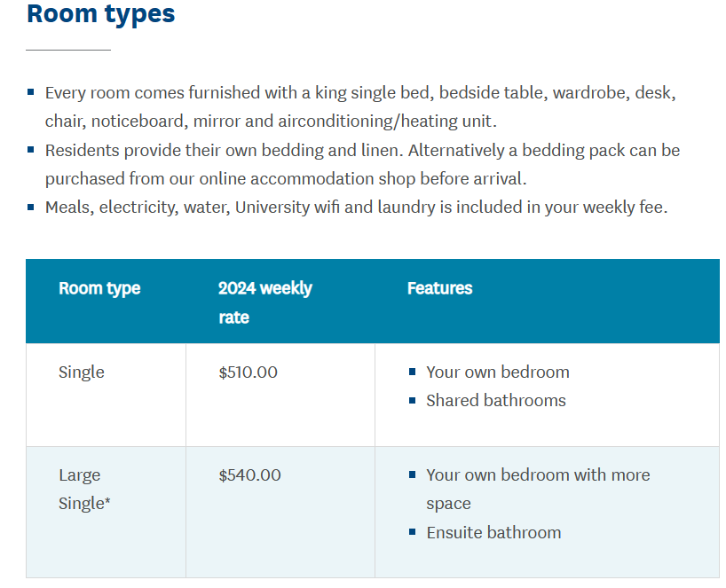Click bullet before Ensuite bathroom

(x=412, y=532)
